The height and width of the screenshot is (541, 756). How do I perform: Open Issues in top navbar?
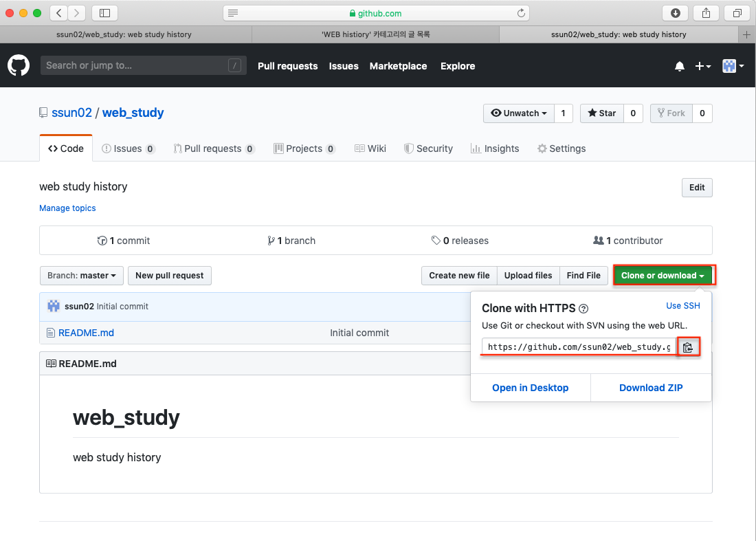[x=344, y=66]
